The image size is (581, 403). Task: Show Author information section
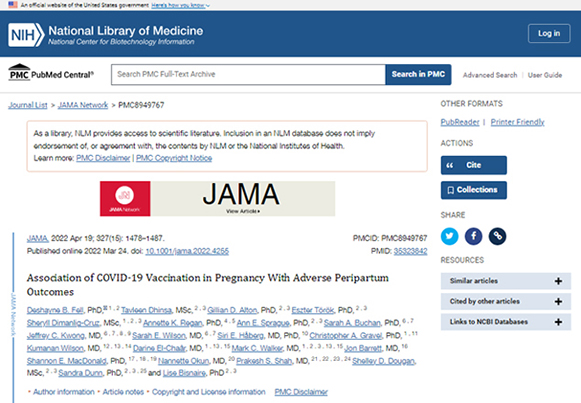point(64,392)
